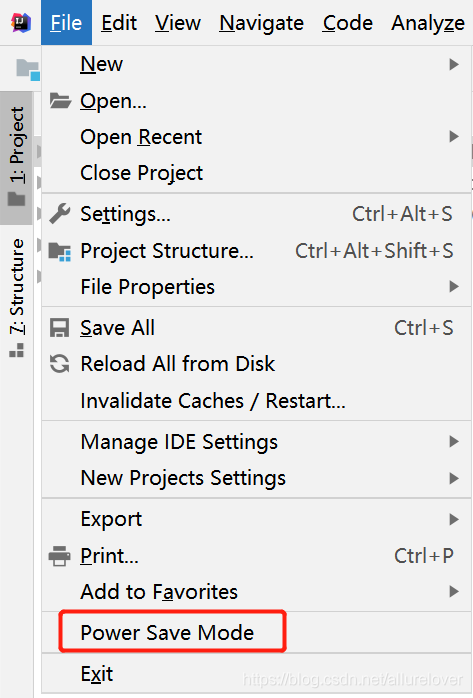Click the Project Structure folder icon
The height and width of the screenshot is (698, 473).
click(60, 252)
